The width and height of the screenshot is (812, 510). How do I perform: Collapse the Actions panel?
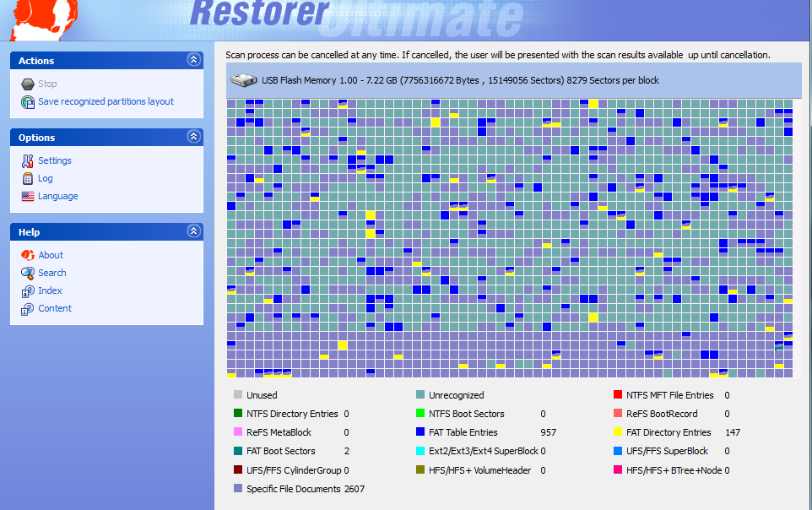click(x=193, y=60)
